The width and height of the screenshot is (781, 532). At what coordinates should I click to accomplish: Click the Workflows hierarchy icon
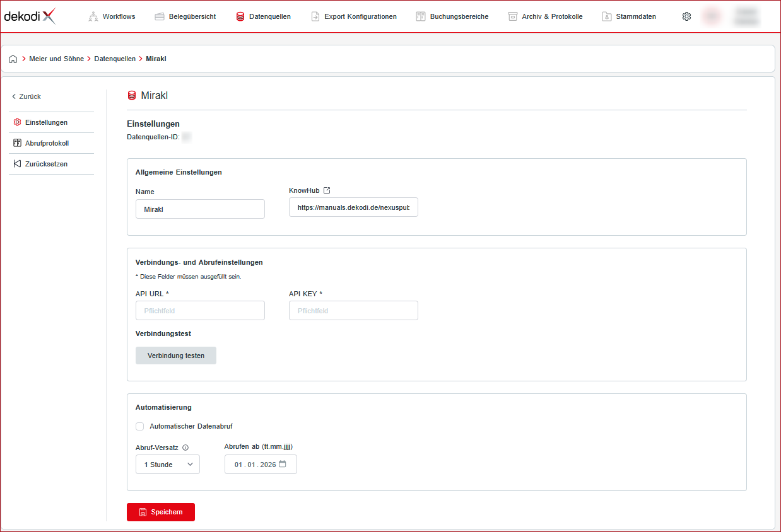pos(93,16)
